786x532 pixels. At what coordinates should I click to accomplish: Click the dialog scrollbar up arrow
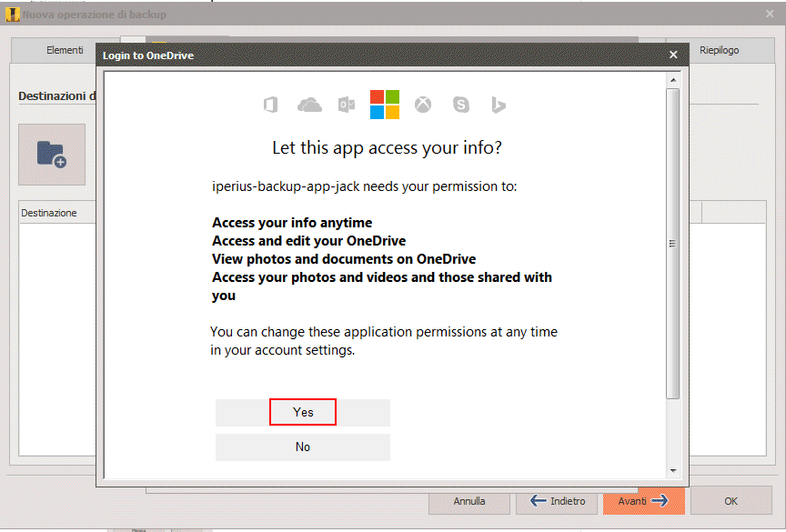673,80
